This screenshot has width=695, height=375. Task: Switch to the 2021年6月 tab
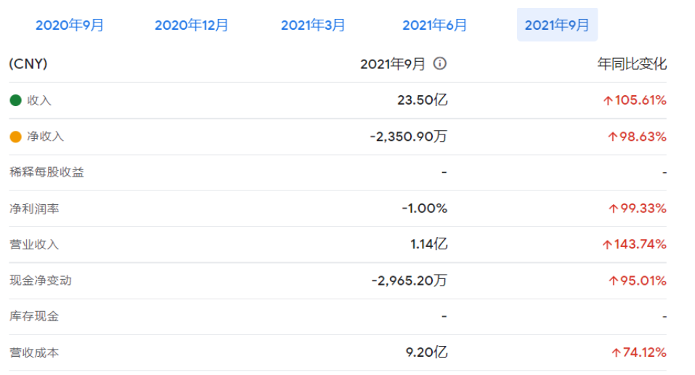434,25
